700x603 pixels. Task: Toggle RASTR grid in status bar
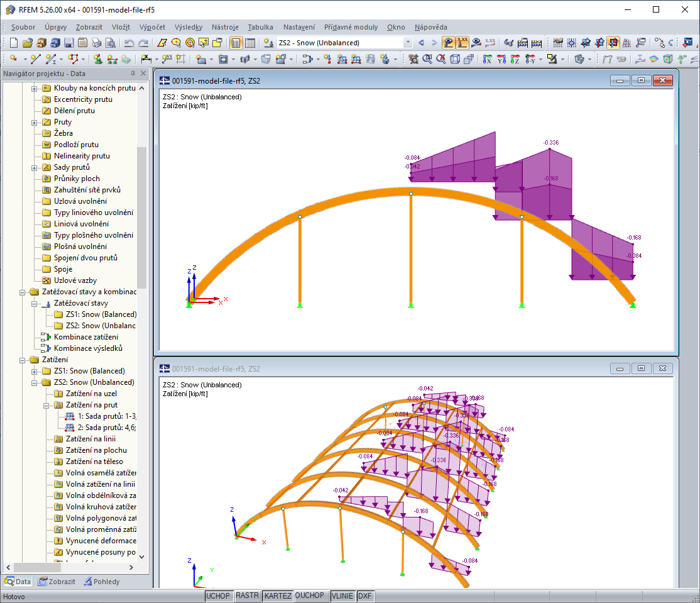[247, 596]
